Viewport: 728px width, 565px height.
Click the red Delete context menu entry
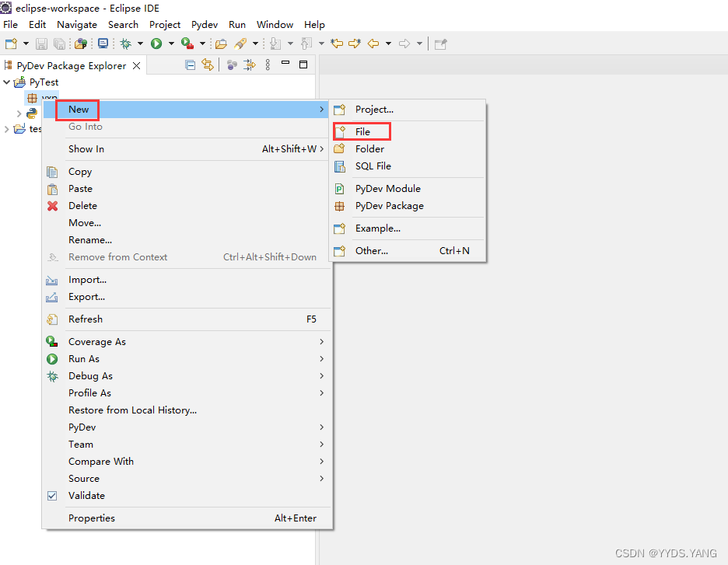point(186,205)
